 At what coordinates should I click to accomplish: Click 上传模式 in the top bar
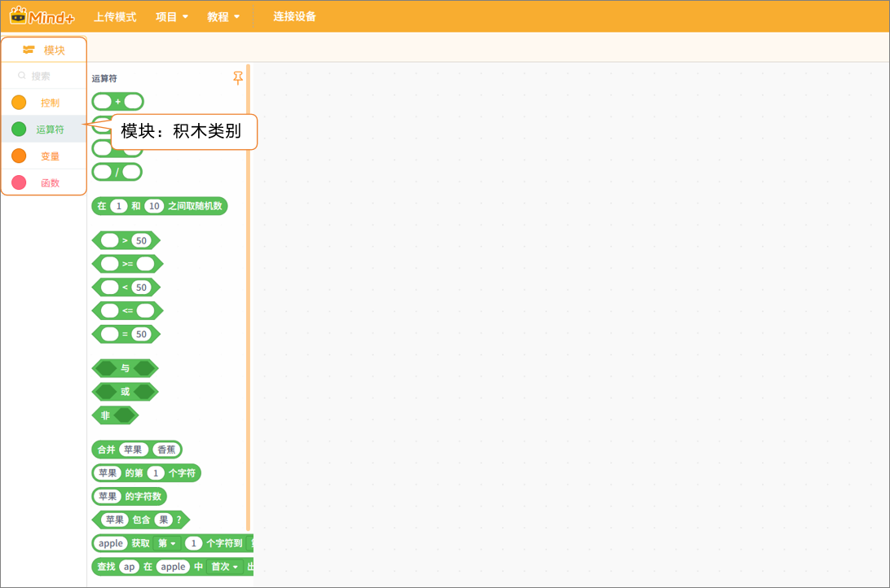[115, 16]
